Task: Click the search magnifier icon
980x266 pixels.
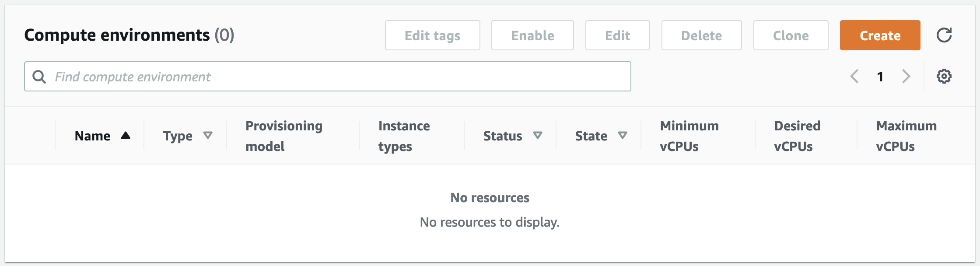Action: click(39, 77)
